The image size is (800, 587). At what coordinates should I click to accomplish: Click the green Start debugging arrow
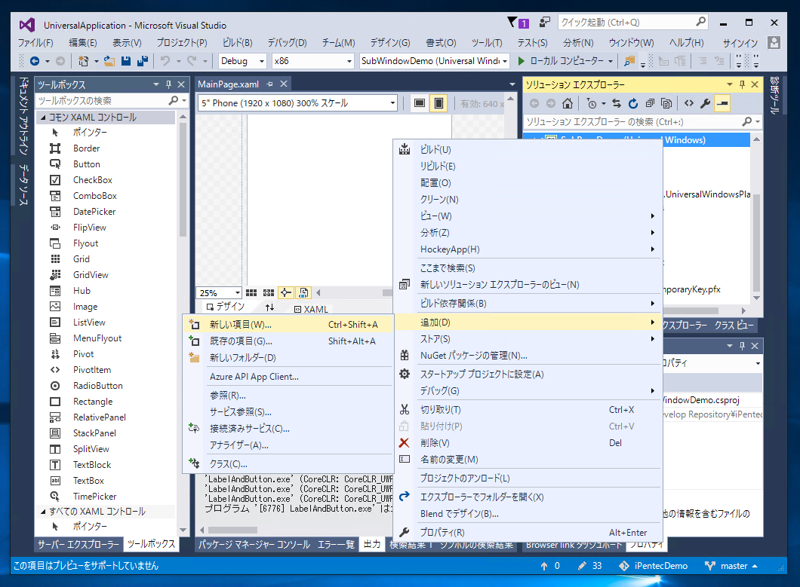[521, 61]
